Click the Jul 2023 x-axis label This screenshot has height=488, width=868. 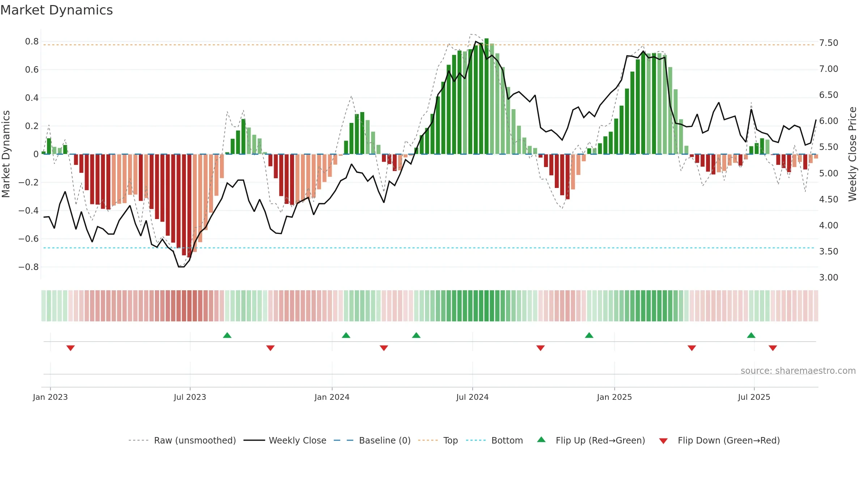tap(190, 397)
